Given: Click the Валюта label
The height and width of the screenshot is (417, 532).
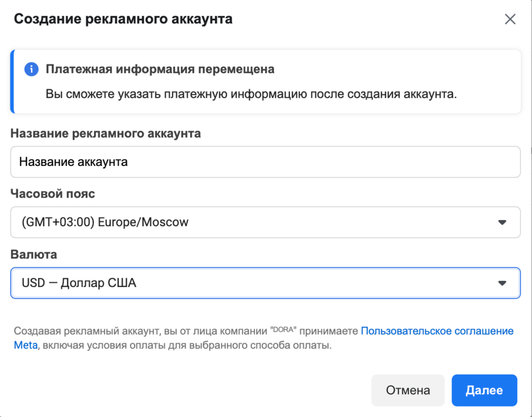Looking at the screenshot, I should [x=34, y=255].
